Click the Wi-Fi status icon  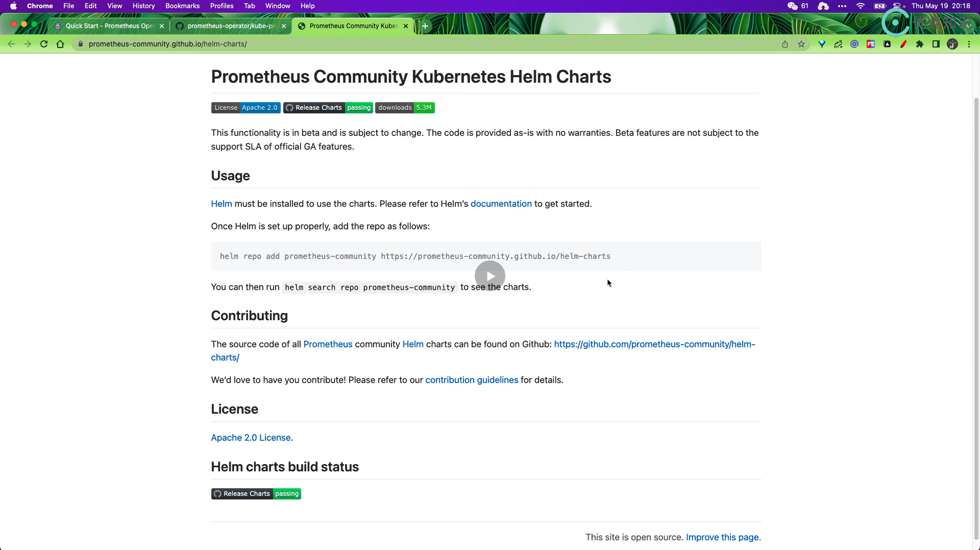[x=860, y=6]
